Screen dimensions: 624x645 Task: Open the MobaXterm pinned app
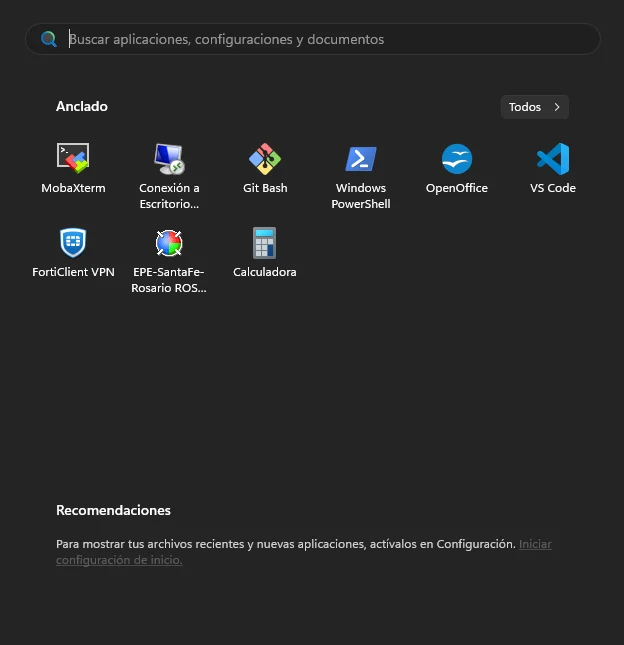pos(73,158)
